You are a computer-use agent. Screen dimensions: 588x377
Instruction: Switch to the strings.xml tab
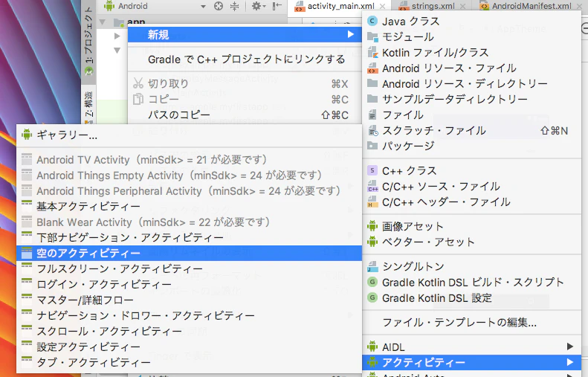click(x=433, y=6)
